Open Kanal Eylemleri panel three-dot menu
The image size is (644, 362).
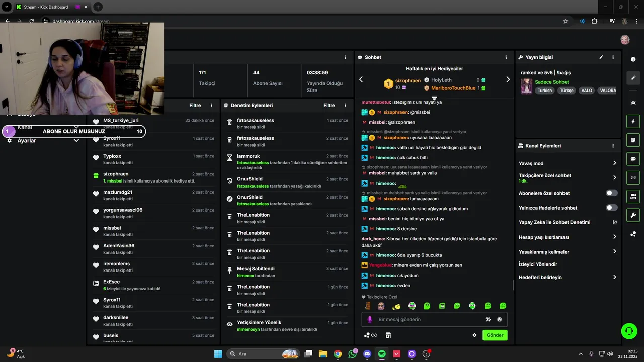[x=613, y=146]
